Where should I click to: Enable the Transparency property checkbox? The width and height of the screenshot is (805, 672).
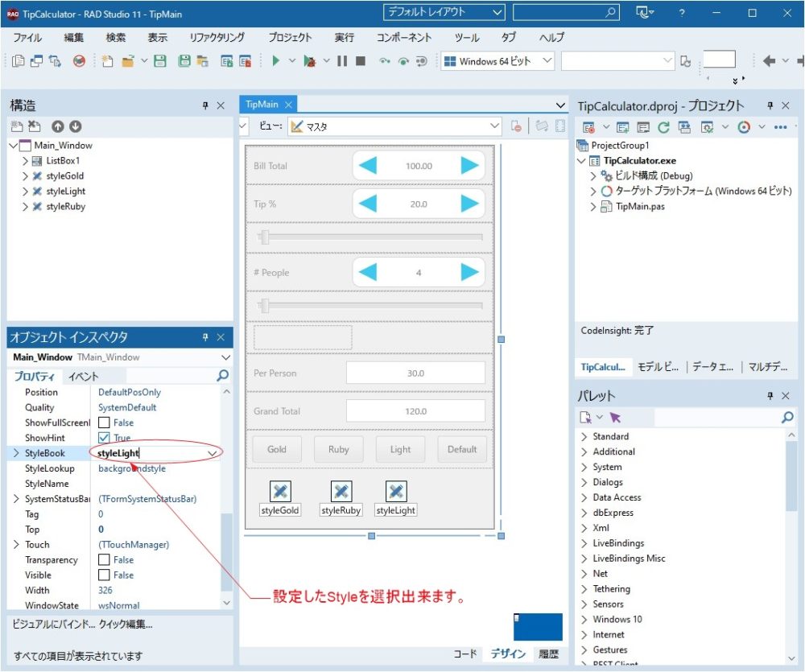[x=105, y=559]
